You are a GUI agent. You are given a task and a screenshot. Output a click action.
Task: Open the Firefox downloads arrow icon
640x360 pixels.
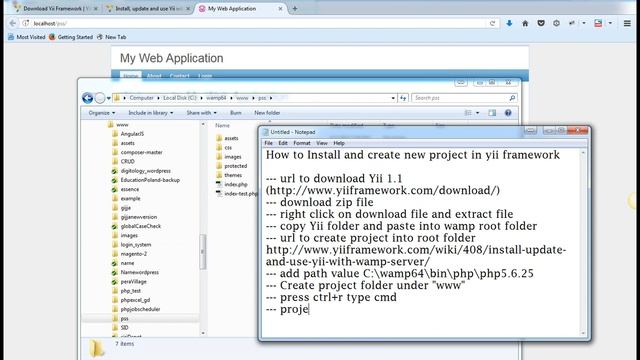[x=509, y=23]
